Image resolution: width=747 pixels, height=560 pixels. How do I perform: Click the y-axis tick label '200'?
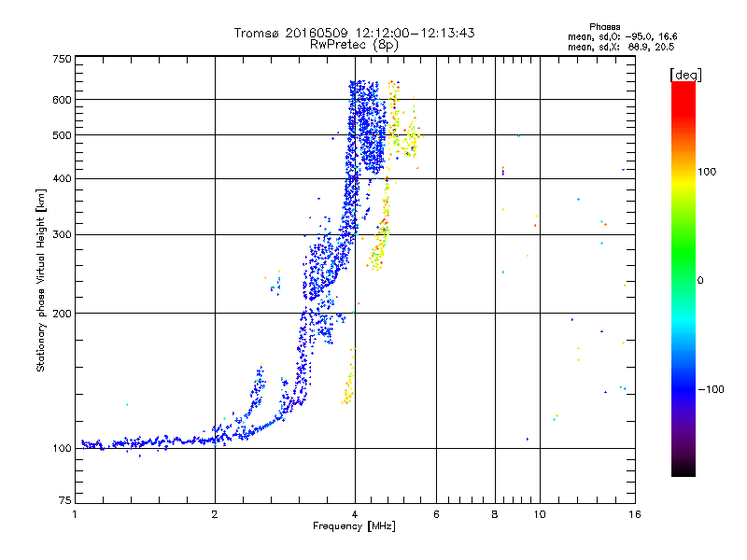coord(62,314)
